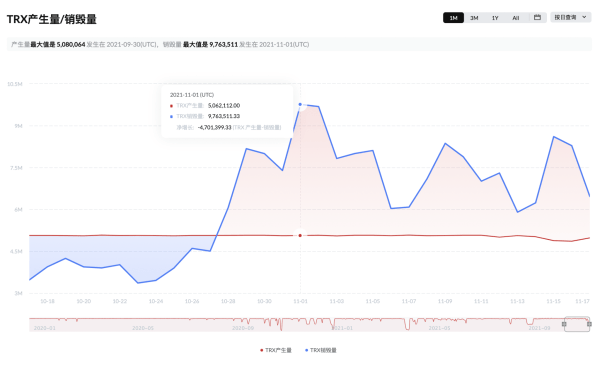Show the All time range

[515, 18]
